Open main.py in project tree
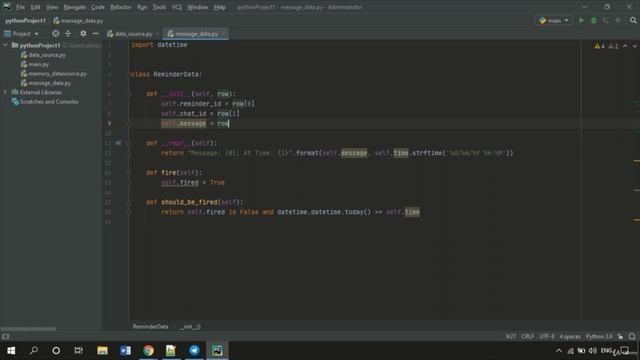640x360 pixels. click(x=39, y=64)
